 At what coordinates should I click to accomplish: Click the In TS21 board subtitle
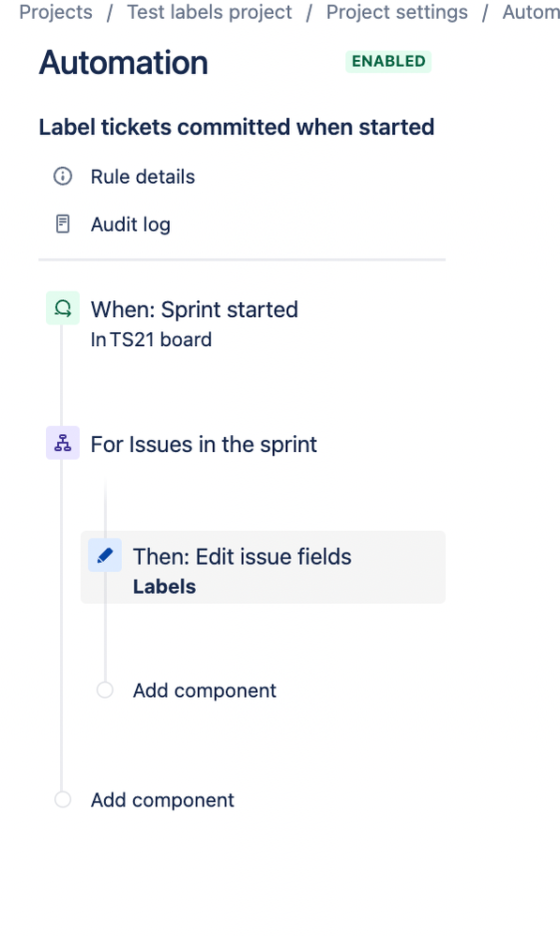[151, 340]
